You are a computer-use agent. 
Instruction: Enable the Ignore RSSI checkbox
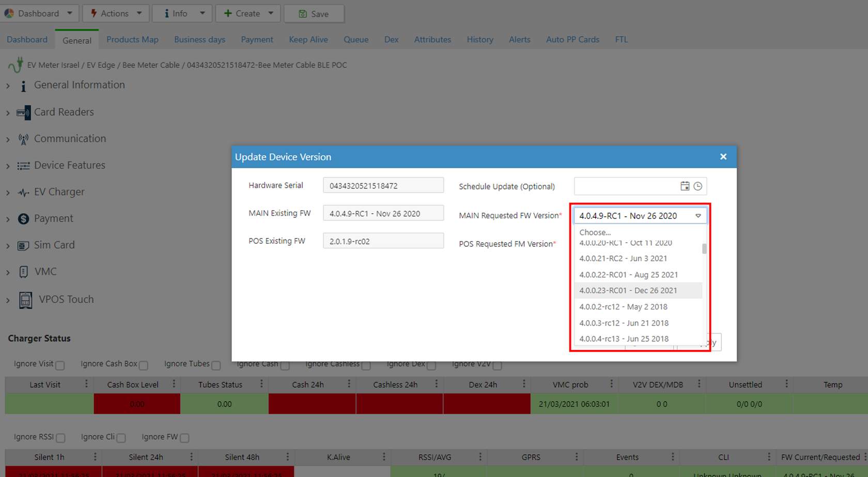click(x=60, y=438)
